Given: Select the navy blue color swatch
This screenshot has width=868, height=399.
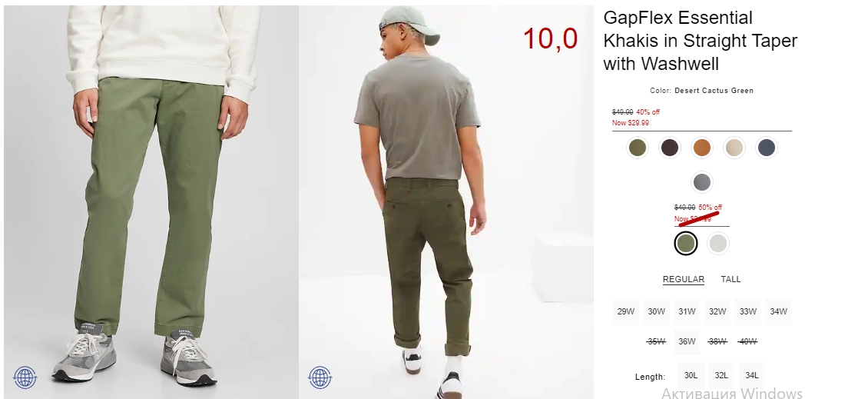Looking at the screenshot, I should 766,148.
